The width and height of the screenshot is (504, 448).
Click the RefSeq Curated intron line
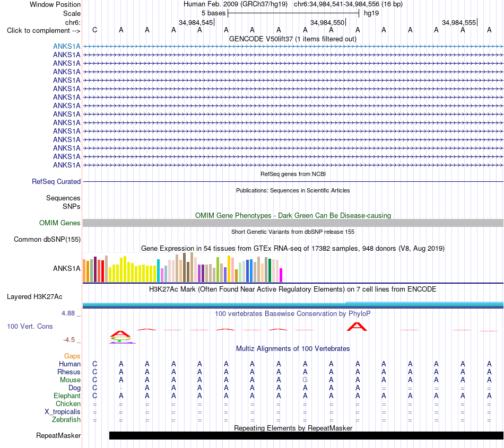(293, 182)
